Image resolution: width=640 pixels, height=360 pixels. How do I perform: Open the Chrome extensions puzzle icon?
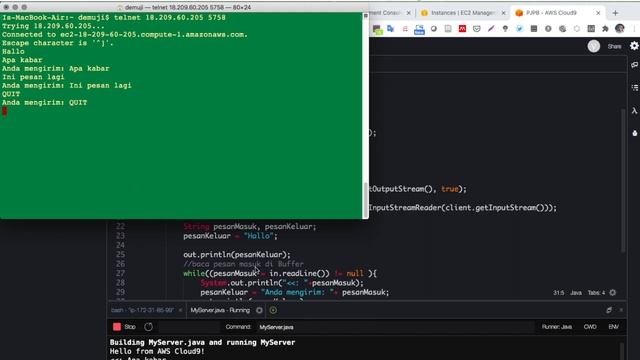coord(605,29)
